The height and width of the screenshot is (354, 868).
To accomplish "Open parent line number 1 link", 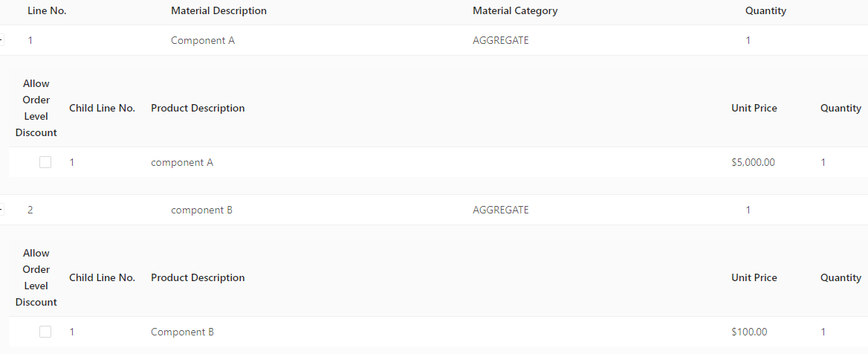I will pos(30,40).
